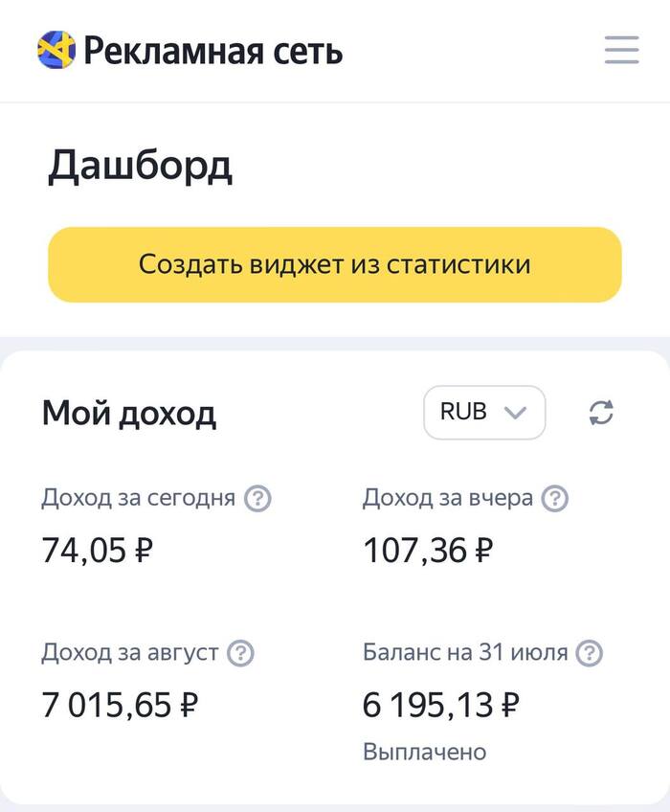
Task: Click the down chevron beside RUB
Action: coord(516,412)
